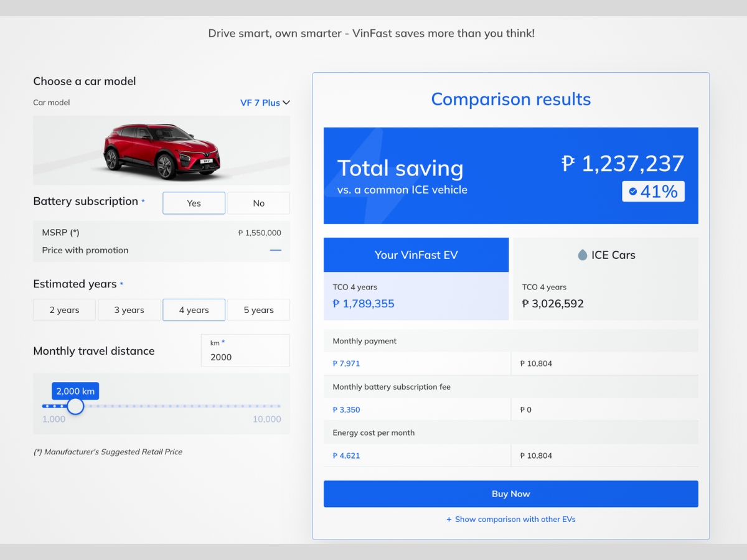The height and width of the screenshot is (560, 747).
Task: Click the Manufacturer's Suggested Retail Price footnote
Action: click(x=108, y=452)
